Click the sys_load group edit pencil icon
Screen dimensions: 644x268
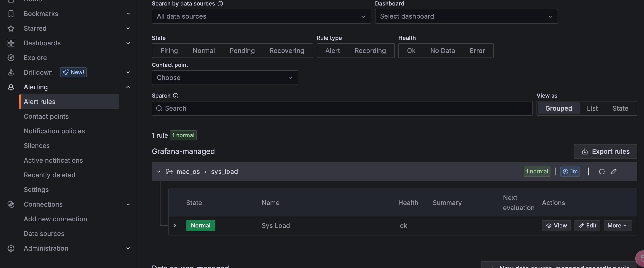click(x=614, y=172)
